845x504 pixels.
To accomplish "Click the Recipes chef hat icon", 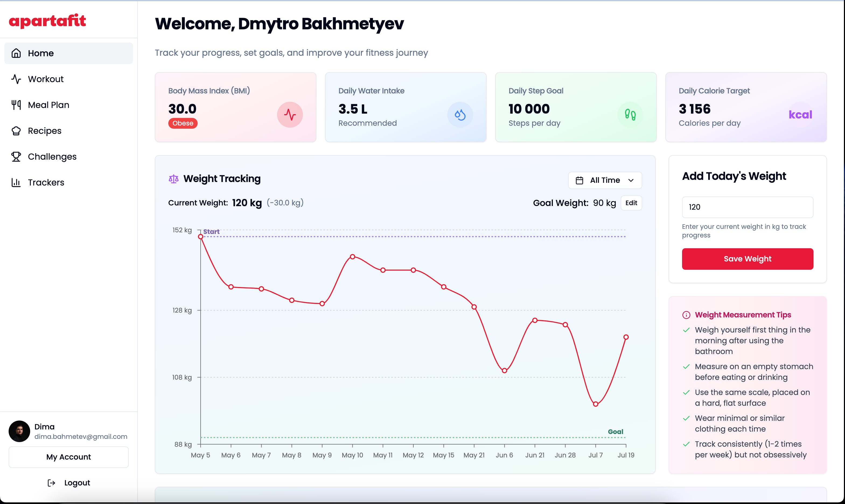I will (16, 131).
